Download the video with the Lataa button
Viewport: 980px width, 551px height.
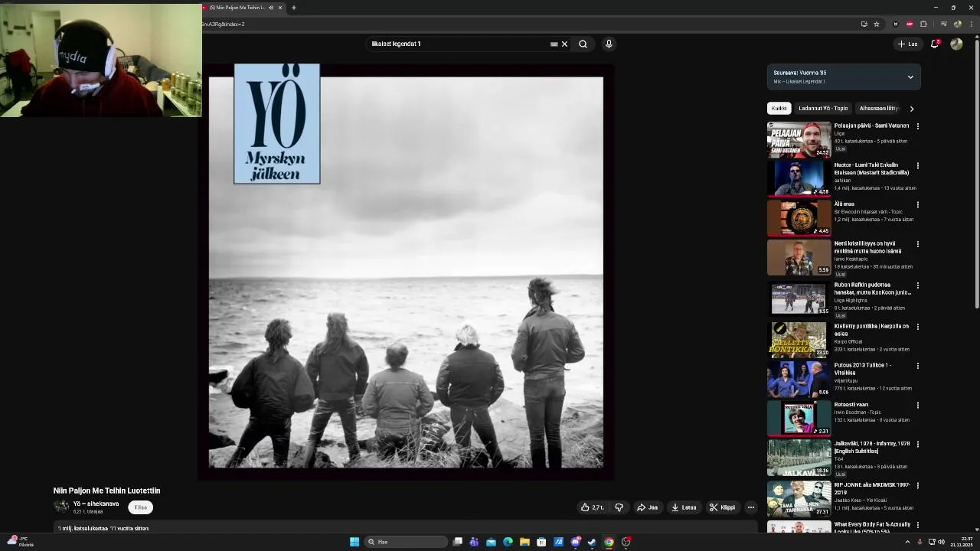684,507
